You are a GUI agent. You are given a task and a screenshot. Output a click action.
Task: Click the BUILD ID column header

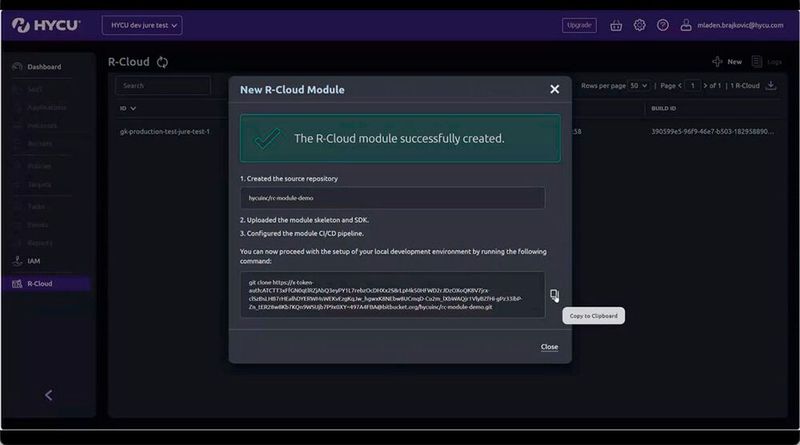click(663, 108)
